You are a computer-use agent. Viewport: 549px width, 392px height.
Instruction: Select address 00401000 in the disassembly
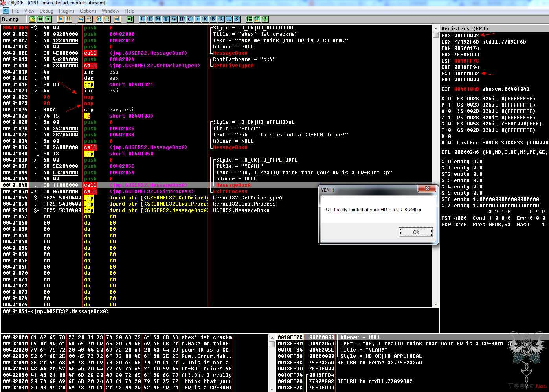[15, 28]
